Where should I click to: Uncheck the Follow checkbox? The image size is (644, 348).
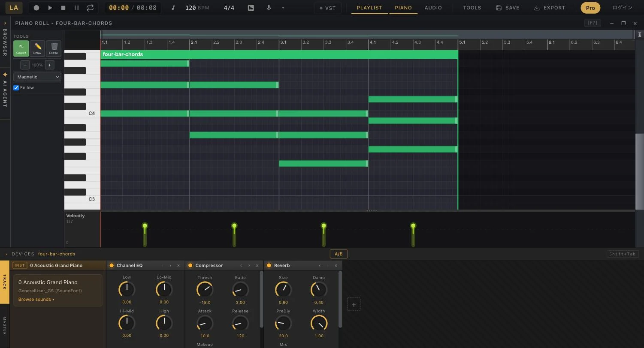[x=16, y=87]
